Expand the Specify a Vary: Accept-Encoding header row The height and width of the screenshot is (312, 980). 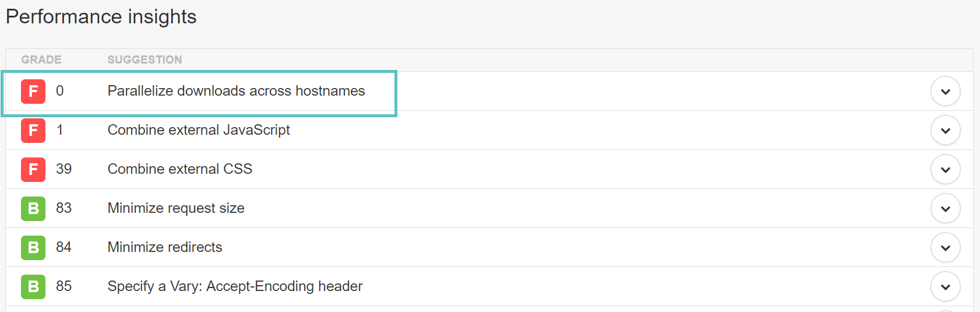pyautogui.click(x=945, y=287)
